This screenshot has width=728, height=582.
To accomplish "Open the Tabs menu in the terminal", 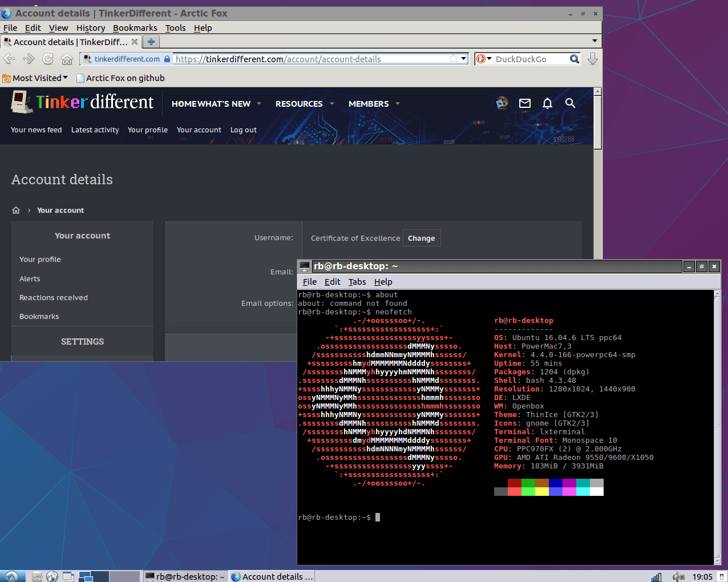I will tap(357, 281).
